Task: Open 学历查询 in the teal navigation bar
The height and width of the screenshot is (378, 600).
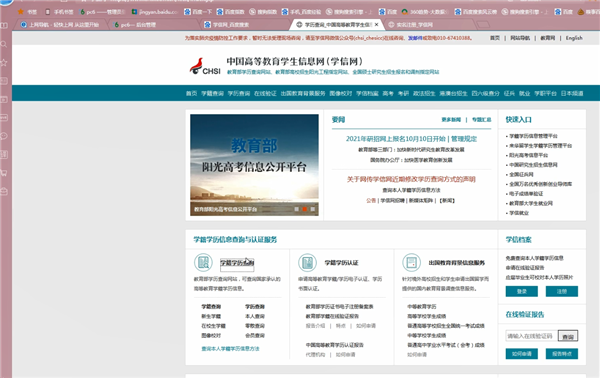Action: tap(239, 93)
